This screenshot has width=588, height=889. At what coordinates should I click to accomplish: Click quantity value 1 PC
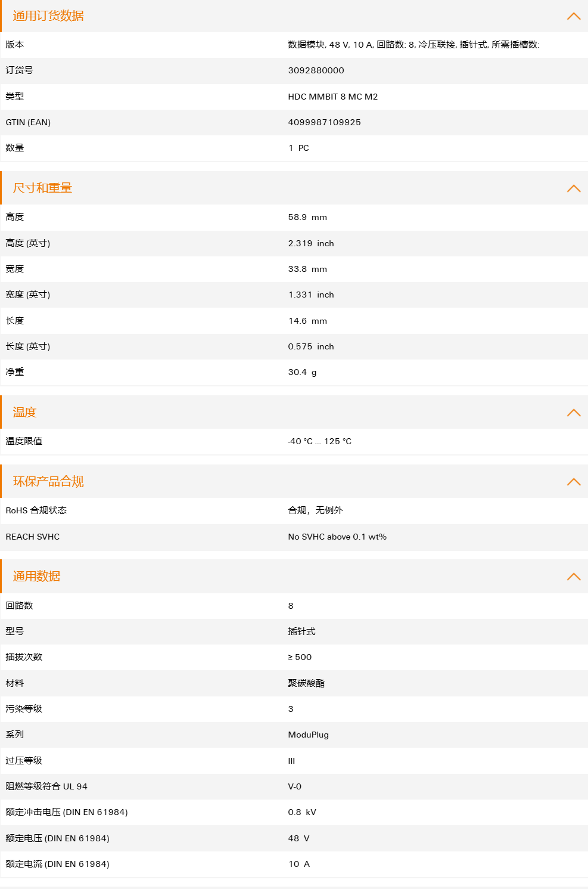coord(298,148)
